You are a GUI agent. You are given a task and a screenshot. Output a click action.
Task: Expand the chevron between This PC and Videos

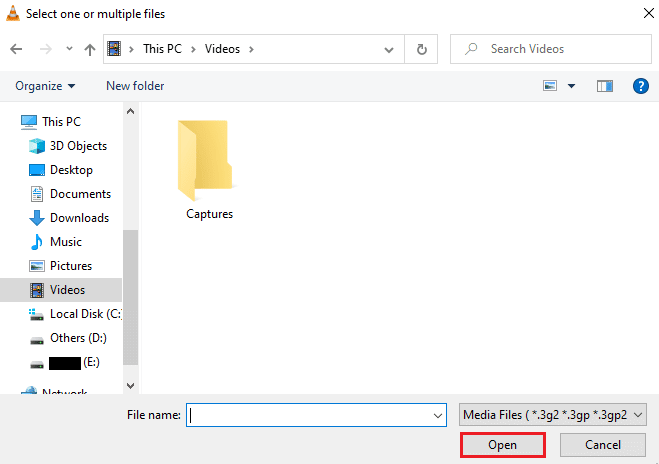[193, 49]
